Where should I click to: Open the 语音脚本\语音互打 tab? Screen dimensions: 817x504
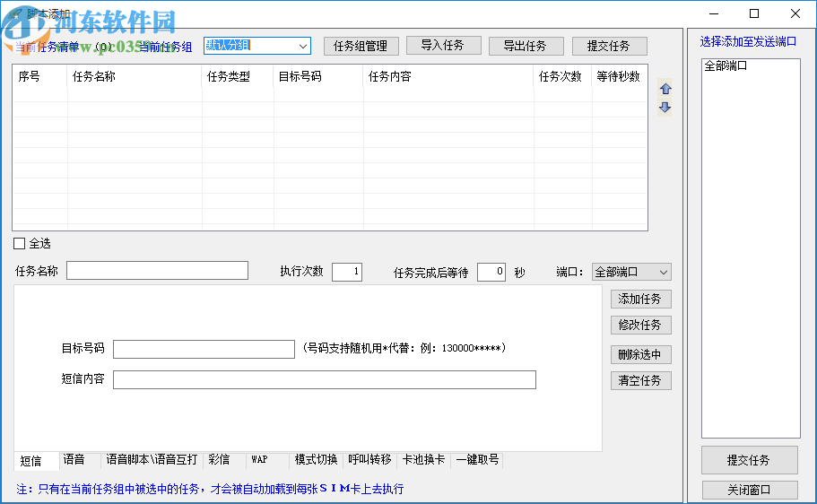(x=152, y=460)
